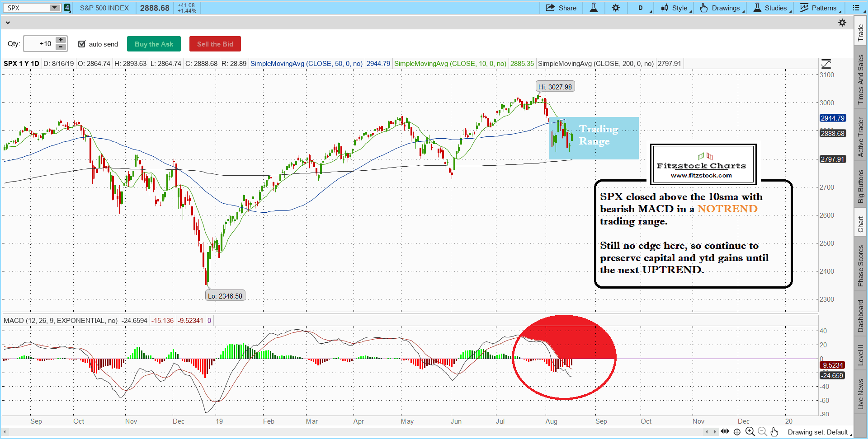868x439 pixels.
Task: Switch to the Active Trader side tab
Action: [x=861, y=137]
